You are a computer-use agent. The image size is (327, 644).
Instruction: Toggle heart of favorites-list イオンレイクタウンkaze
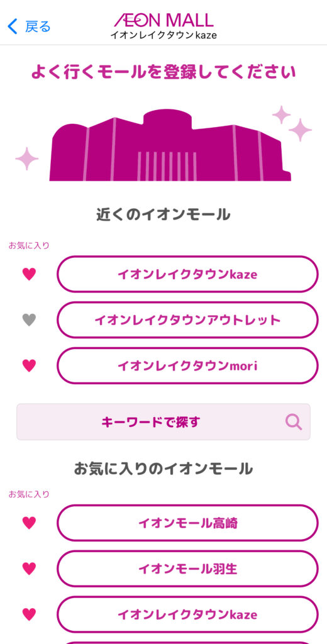click(29, 614)
